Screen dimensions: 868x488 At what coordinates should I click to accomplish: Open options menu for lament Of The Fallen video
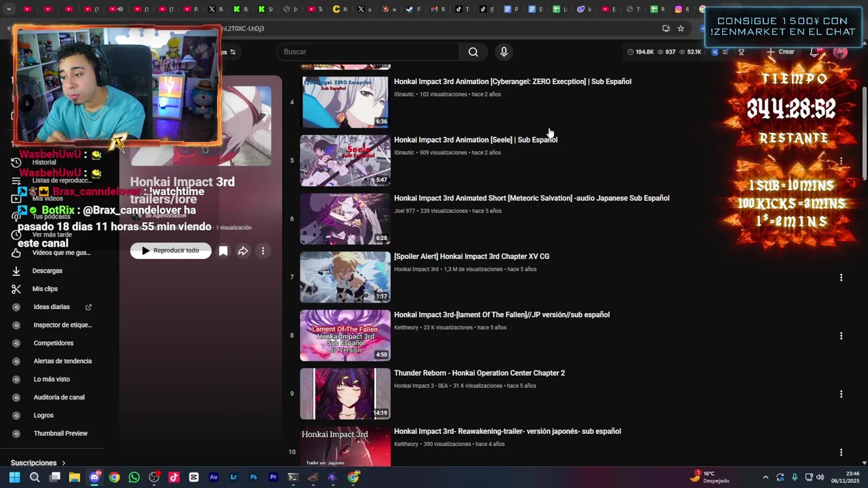(x=841, y=335)
